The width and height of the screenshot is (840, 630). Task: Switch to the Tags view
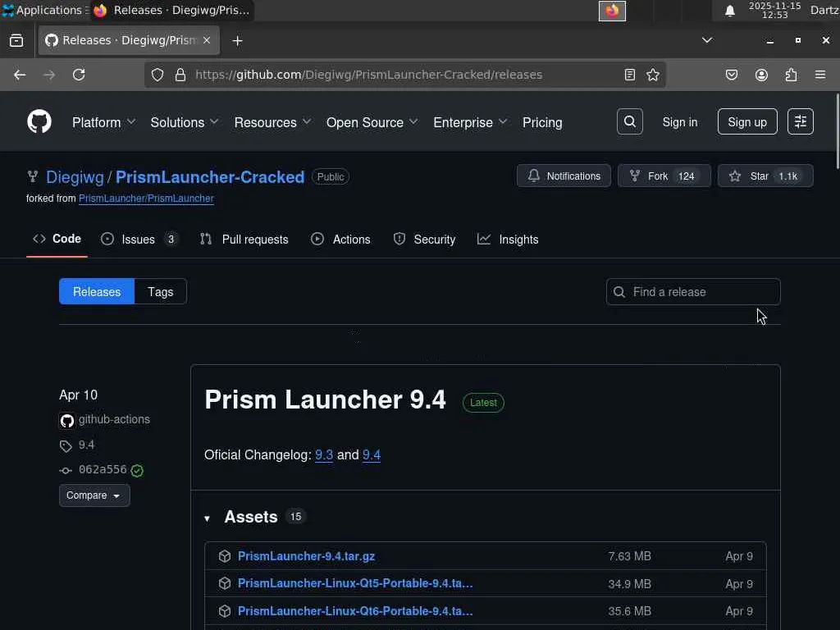(160, 291)
